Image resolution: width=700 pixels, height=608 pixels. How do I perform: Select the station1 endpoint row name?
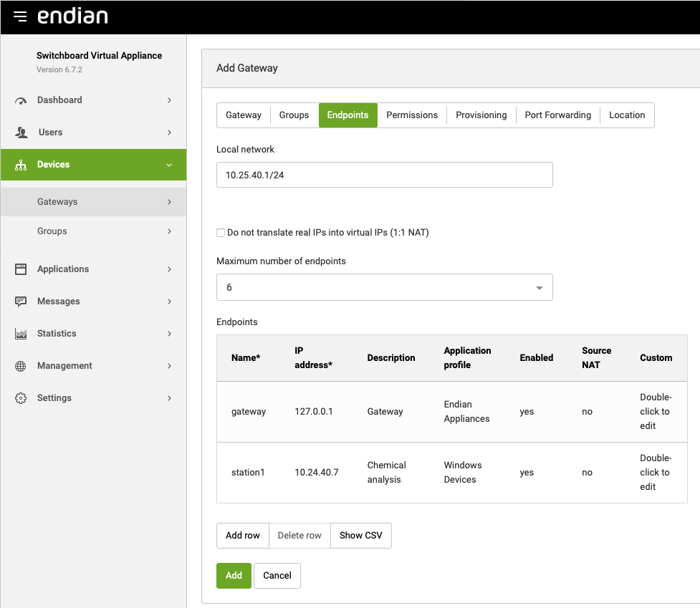point(248,473)
